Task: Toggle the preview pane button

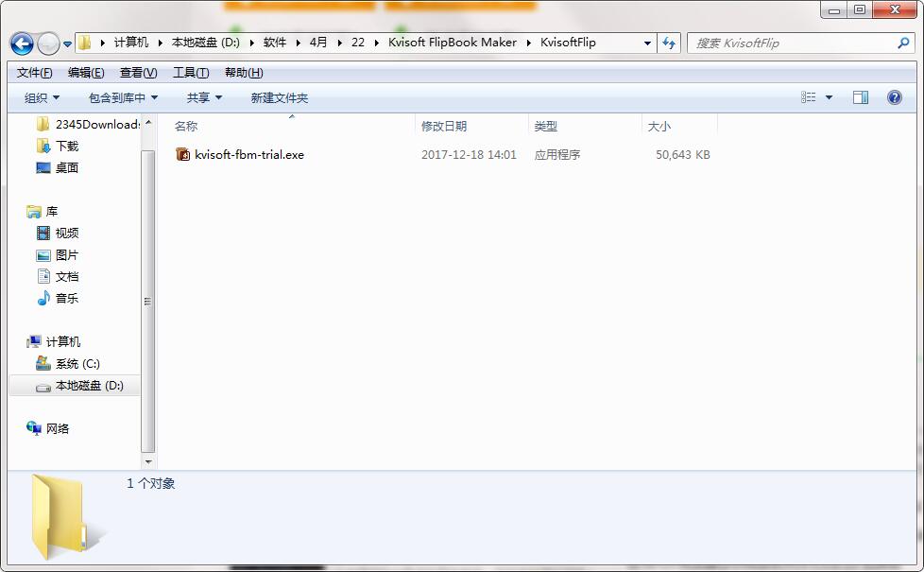Action: tap(861, 97)
